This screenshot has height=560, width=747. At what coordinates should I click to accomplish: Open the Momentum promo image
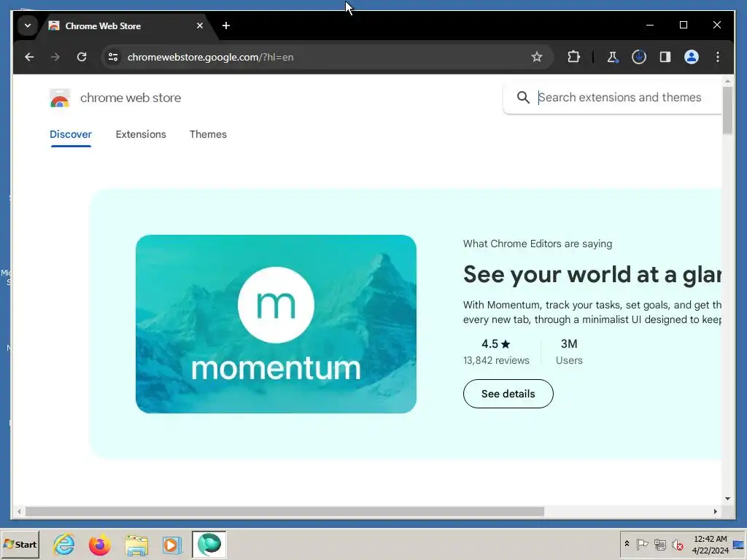276,324
